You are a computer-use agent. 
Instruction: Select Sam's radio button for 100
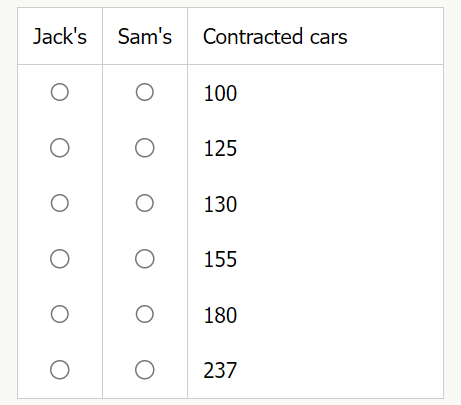point(145,92)
